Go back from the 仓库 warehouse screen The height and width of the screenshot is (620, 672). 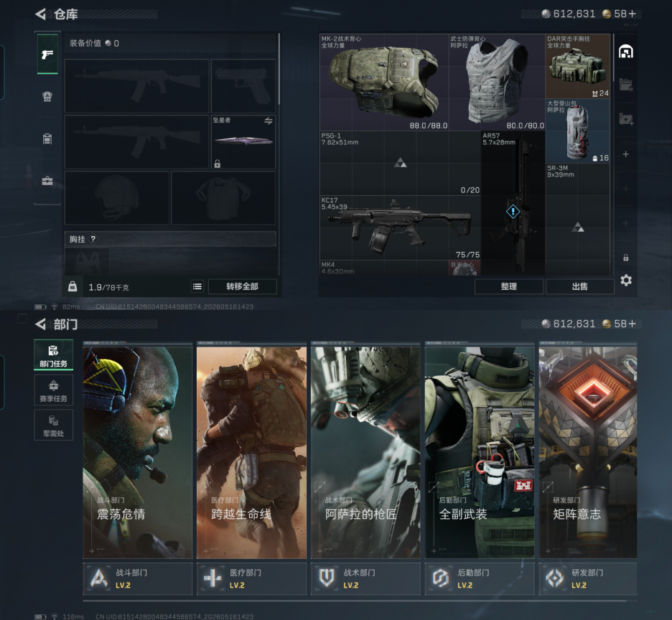pos(40,14)
